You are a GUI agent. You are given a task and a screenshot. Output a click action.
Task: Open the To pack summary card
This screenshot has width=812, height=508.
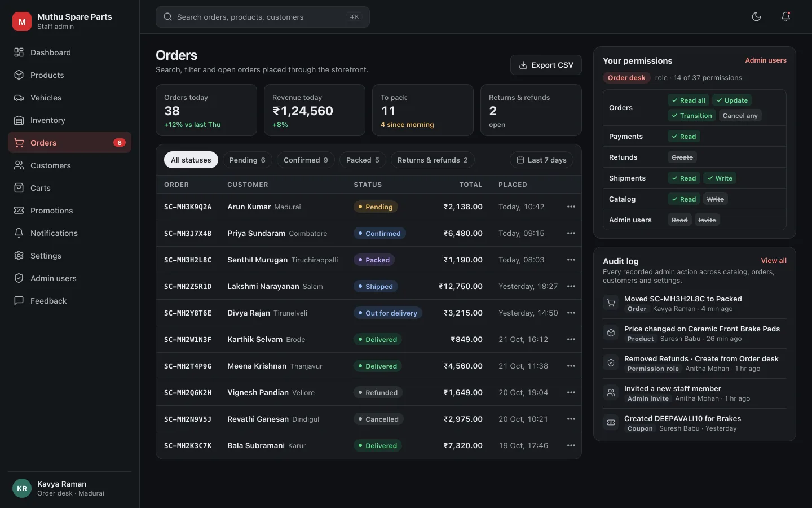(x=423, y=110)
